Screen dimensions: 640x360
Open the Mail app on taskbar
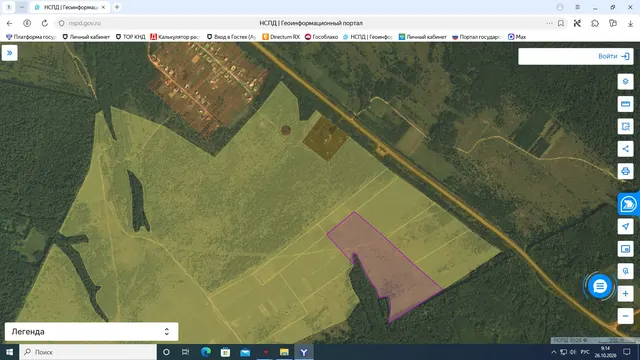coord(245,352)
